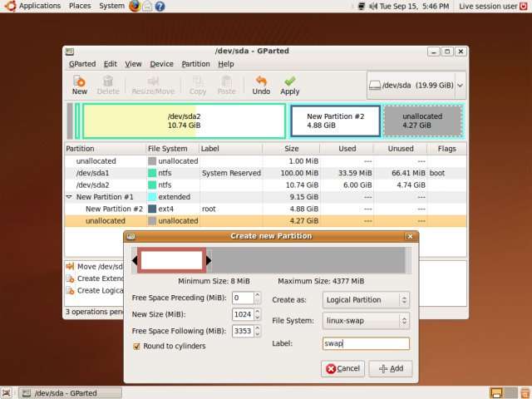This screenshot has width=532, height=399.
Task: Click the Undo toolbar icon
Action: click(x=261, y=85)
